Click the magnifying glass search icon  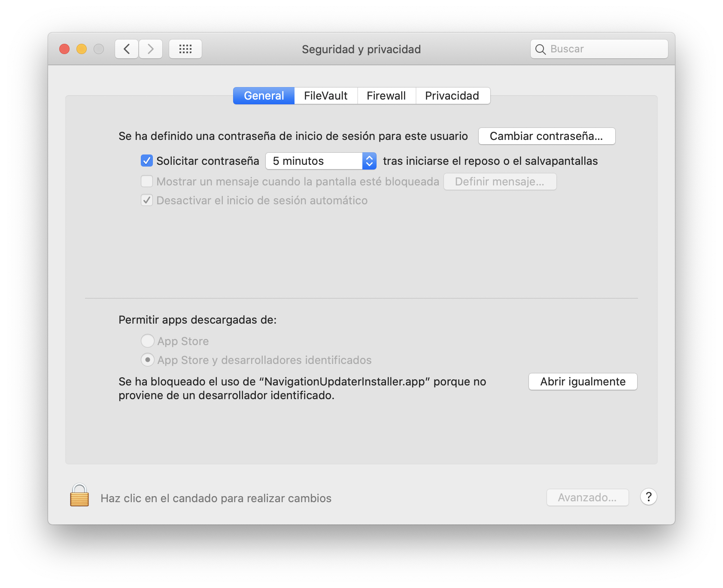[x=541, y=49]
